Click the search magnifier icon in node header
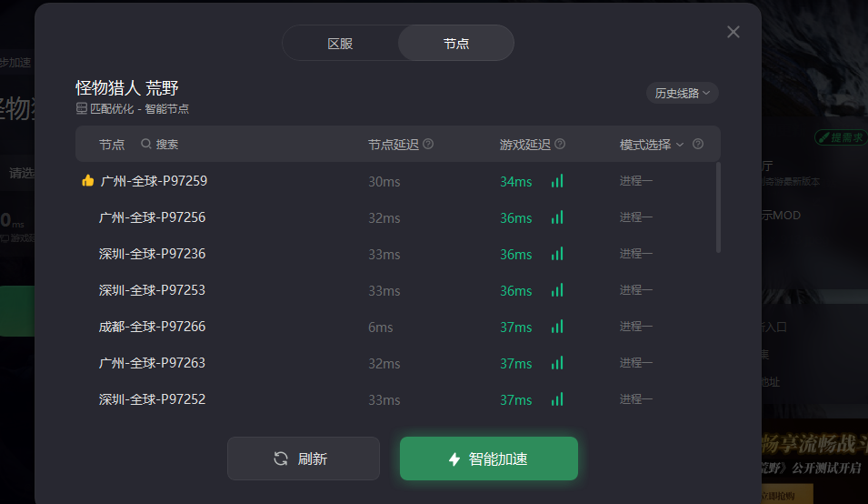 coord(146,144)
